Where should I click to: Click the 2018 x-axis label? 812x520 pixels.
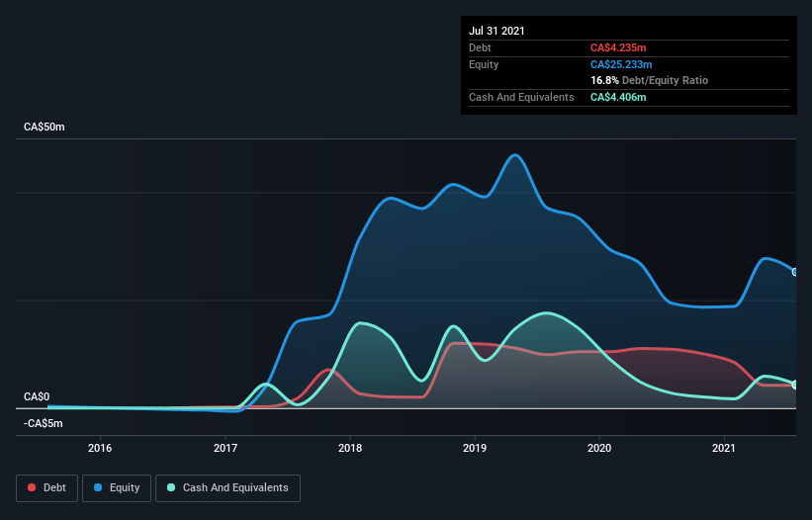[x=350, y=448]
